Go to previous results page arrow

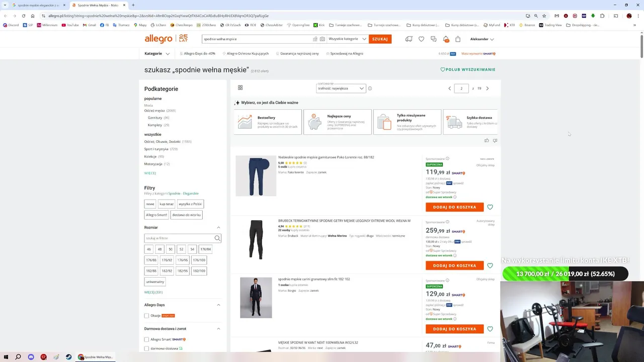point(450,88)
